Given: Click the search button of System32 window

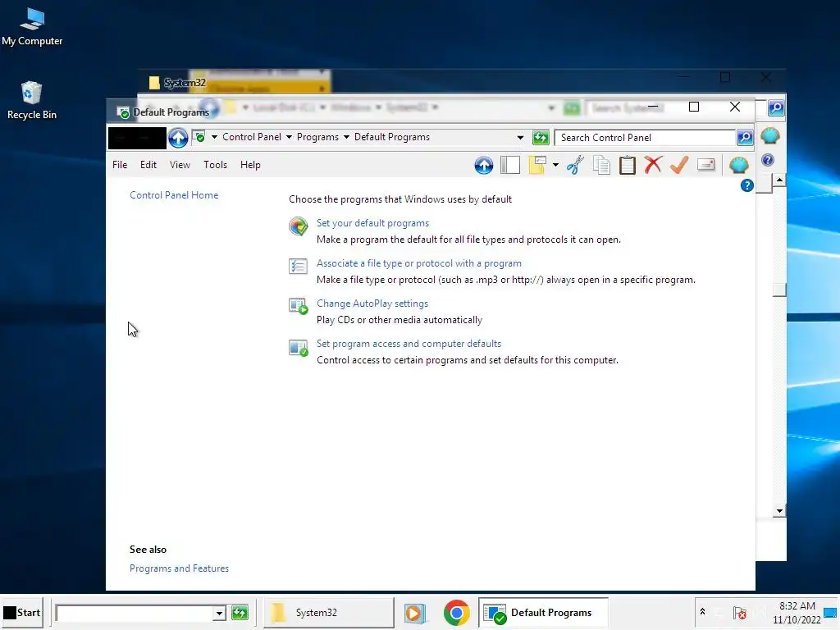Looking at the screenshot, I should tap(776, 107).
